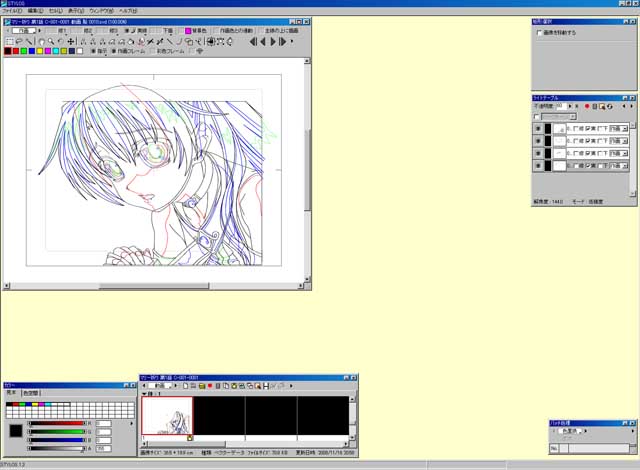Open the セル menu
The height and width of the screenshot is (470, 640).
tap(56, 11)
